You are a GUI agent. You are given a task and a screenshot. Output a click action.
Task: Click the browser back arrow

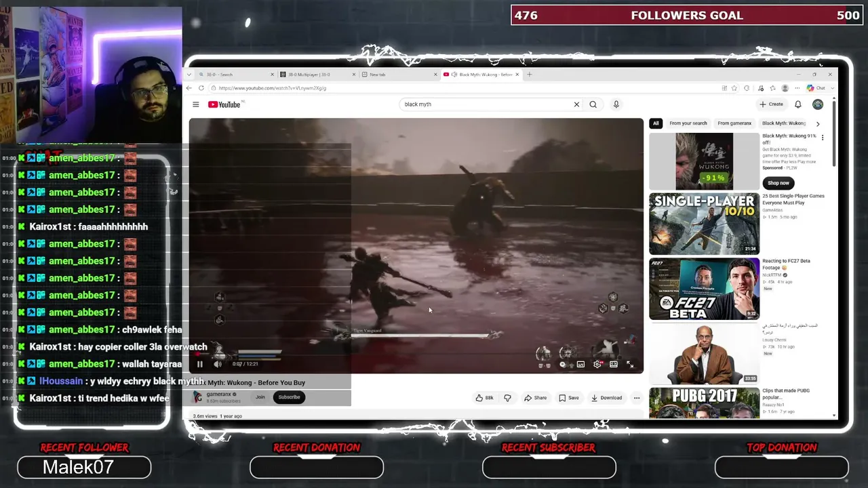(x=189, y=88)
